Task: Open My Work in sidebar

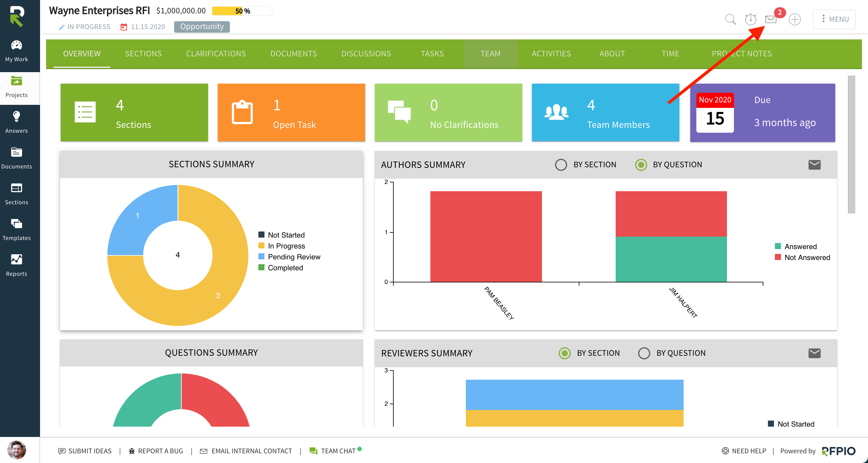Action: coord(16,51)
